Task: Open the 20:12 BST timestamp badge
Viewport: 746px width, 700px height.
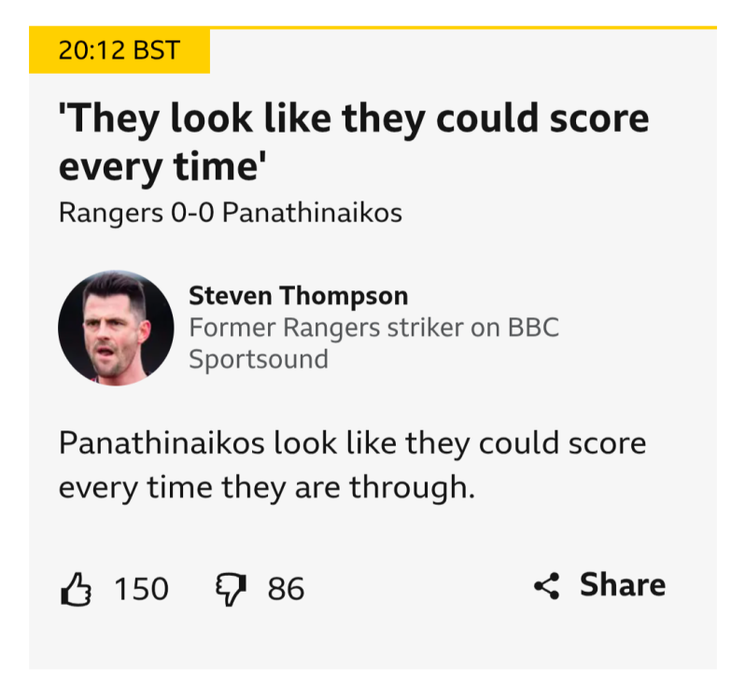Action: (x=119, y=50)
